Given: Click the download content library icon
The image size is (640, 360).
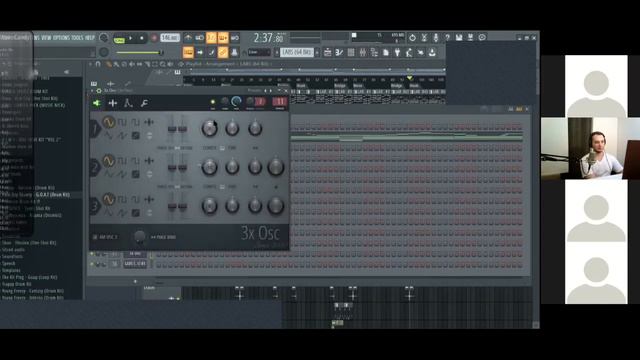Looking at the screenshot, I should [x=432, y=52].
